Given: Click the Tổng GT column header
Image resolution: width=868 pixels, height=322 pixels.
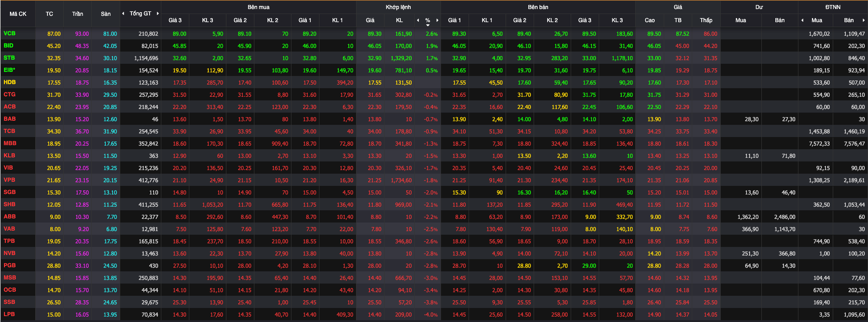Looking at the screenshot, I should coord(141,14).
